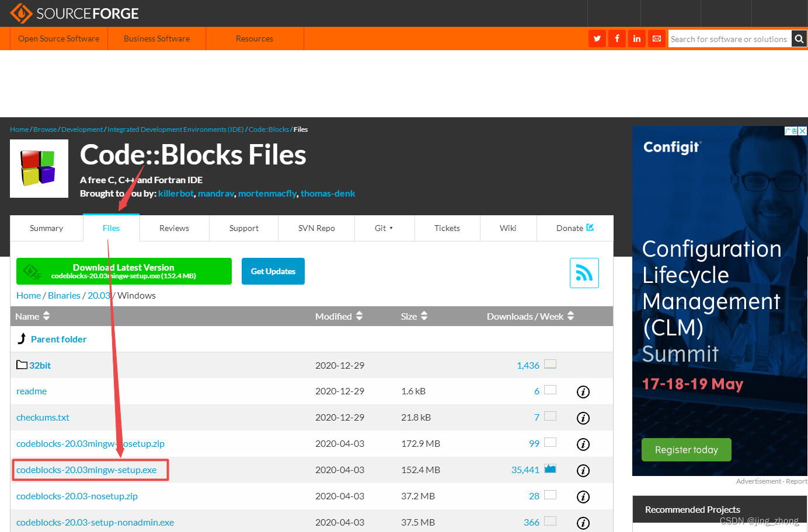
Task: Click the Parent folder up-arrow icon
Action: tap(22, 338)
